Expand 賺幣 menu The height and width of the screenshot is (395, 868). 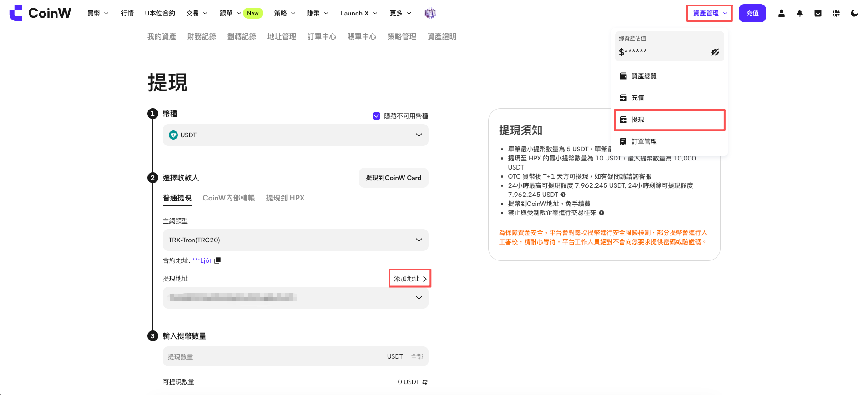[x=318, y=13]
